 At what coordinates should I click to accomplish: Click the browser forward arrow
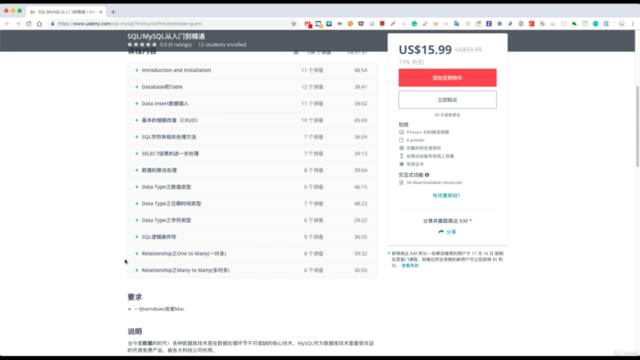pos(18,24)
